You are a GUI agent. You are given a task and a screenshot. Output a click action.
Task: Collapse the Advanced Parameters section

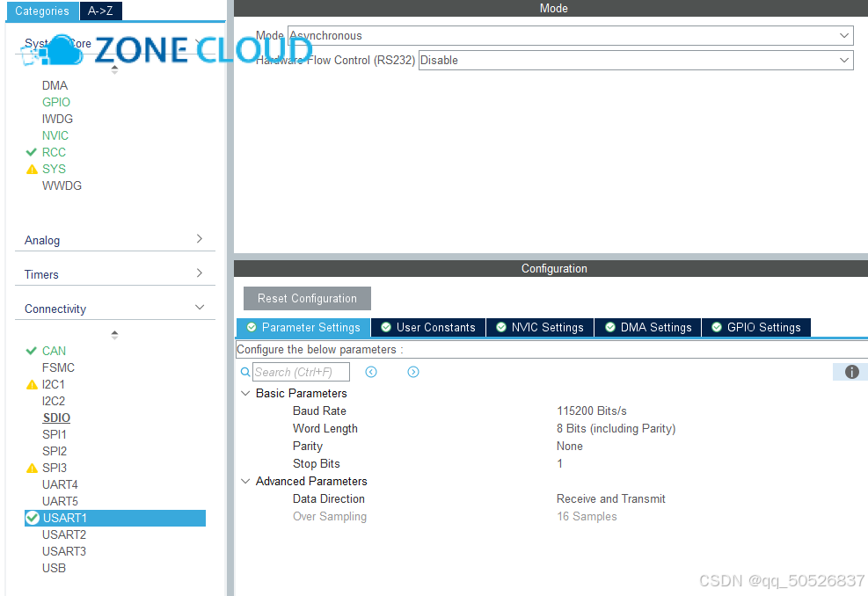point(245,481)
